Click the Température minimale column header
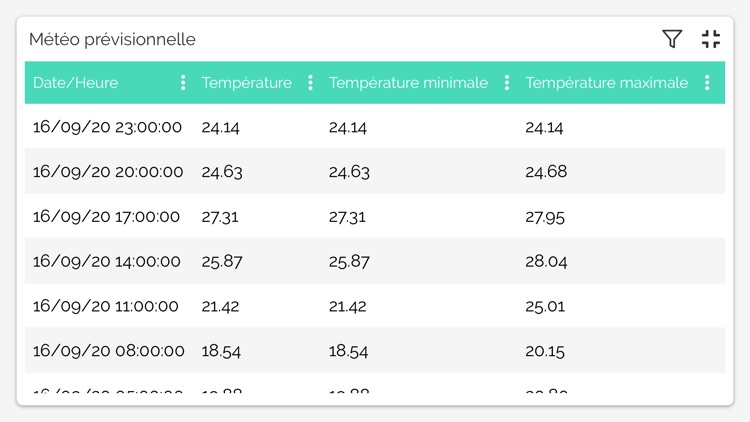This screenshot has width=750, height=422. pos(408,83)
